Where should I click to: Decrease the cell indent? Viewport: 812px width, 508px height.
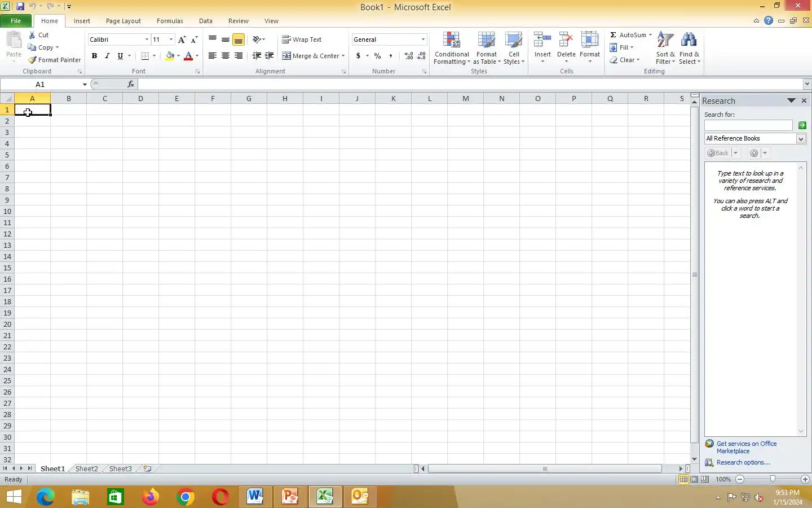(x=257, y=56)
